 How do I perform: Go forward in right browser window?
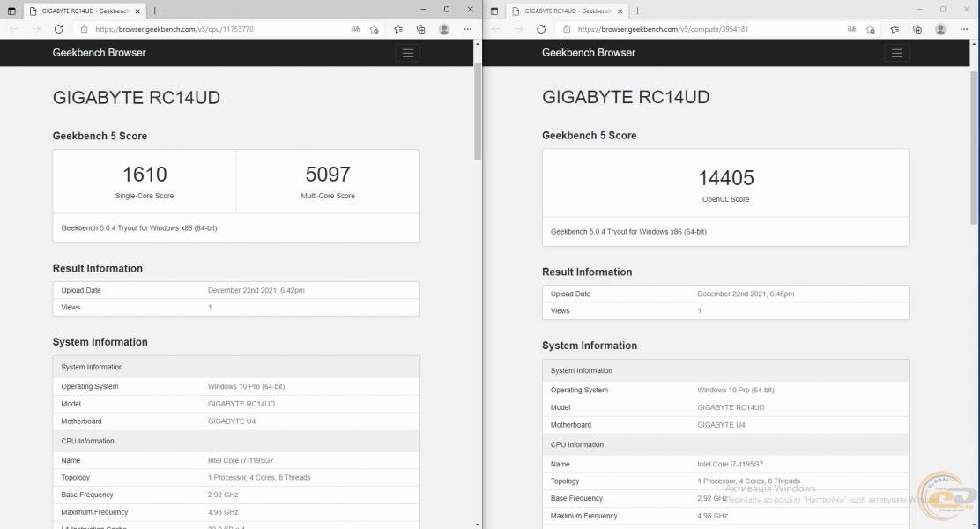519,29
